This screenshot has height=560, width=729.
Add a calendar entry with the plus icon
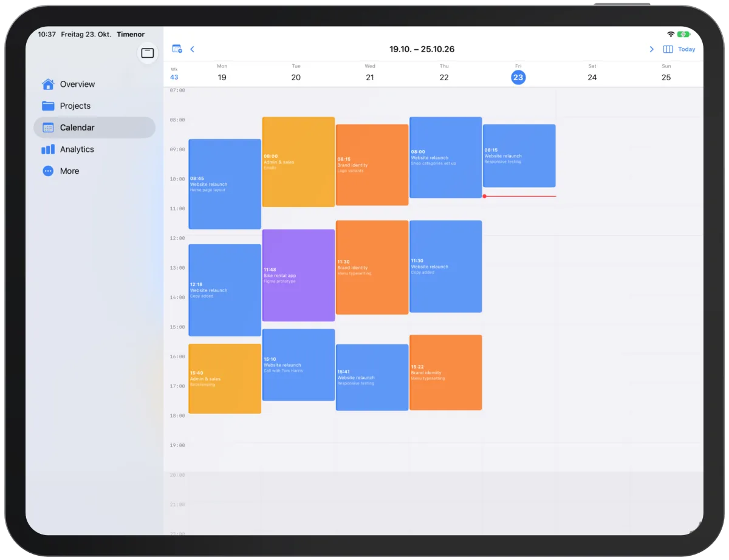point(177,49)
